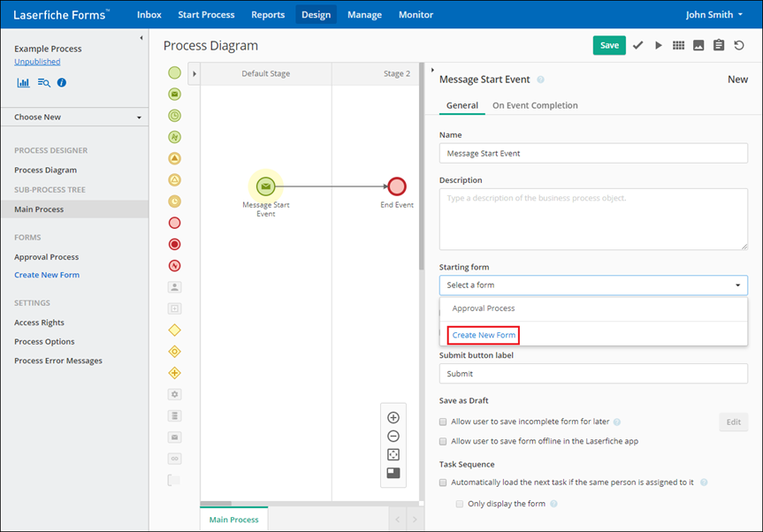Select the User Task palette icon

[175, 287]
